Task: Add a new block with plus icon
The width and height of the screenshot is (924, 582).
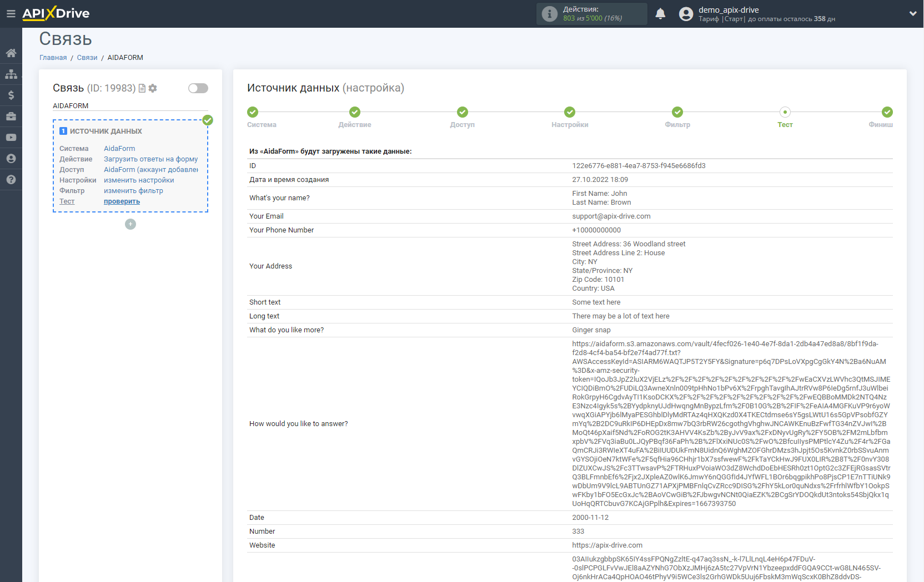Action: [130, 224]
